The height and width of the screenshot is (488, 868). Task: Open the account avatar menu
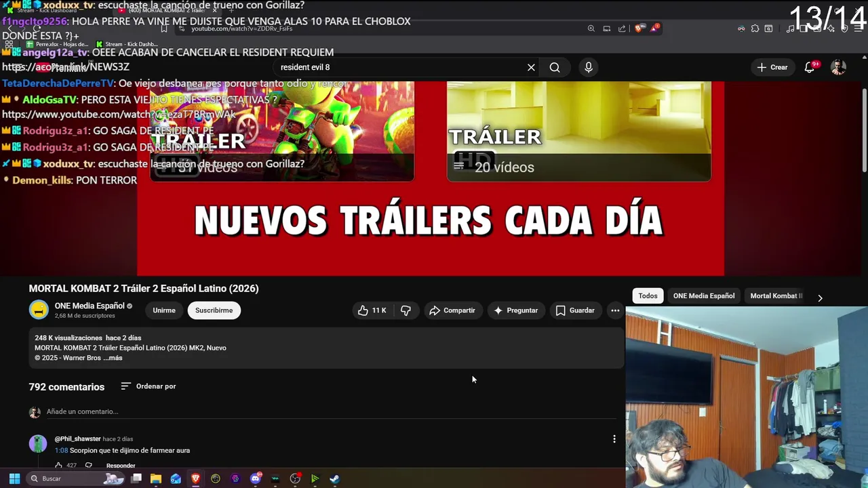(838, 67)
